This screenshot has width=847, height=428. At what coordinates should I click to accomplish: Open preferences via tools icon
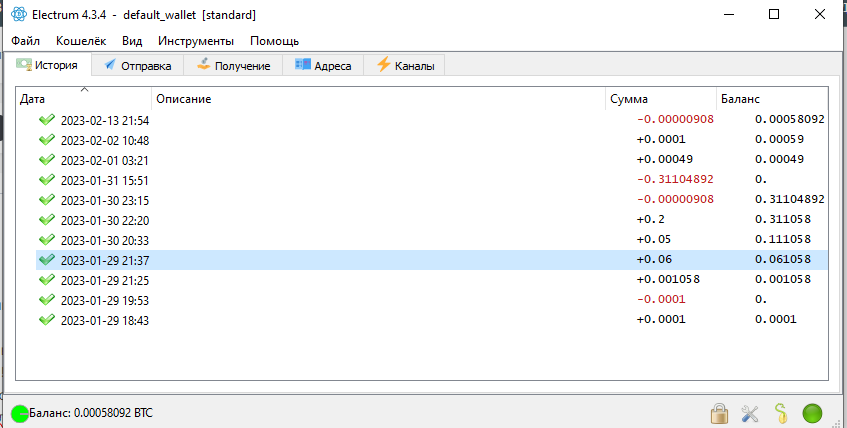[750, 414]
